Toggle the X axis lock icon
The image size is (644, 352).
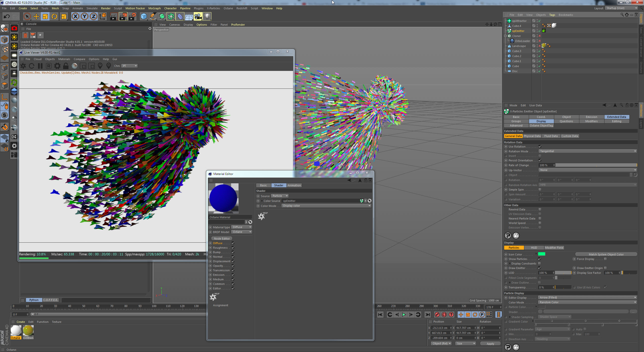click(75, 17)
